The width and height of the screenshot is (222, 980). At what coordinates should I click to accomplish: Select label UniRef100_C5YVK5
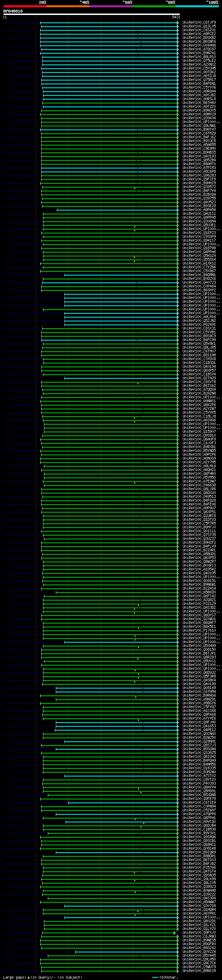pyautogui.click(x=199, y=412)
